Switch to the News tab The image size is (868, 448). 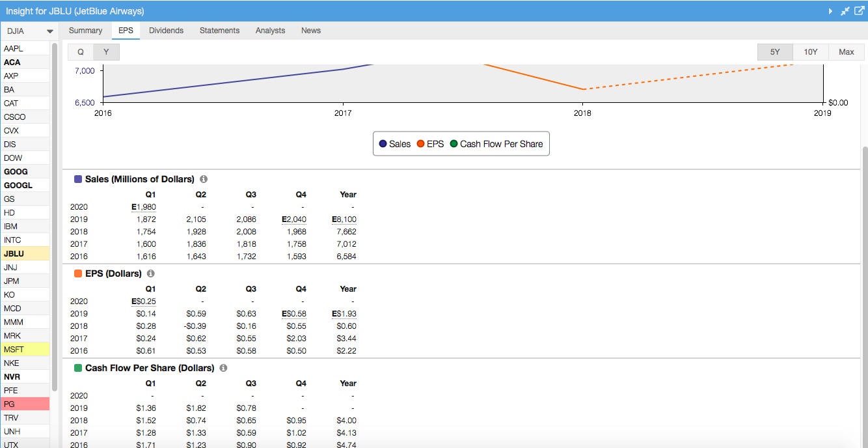(311, 31)
